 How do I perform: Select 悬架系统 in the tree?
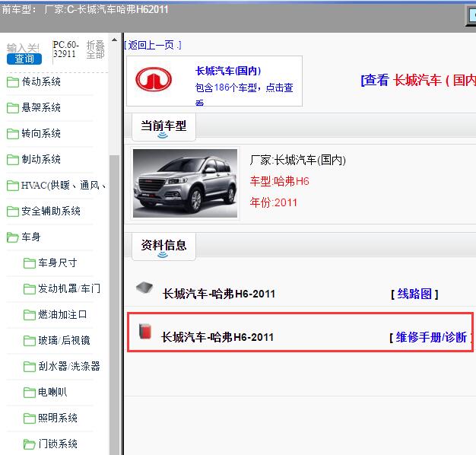point(41,107)
